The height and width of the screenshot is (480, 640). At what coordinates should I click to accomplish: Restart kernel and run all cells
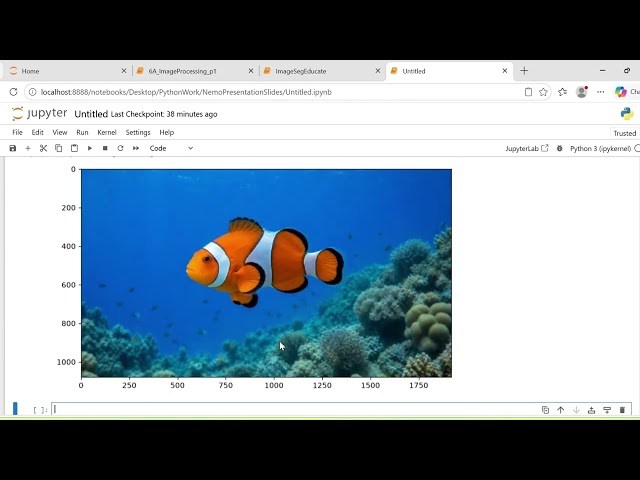point(136,148)
